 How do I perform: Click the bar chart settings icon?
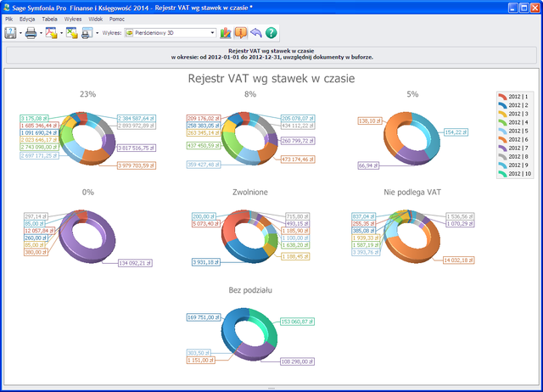pyautogui.click(x=226, y=33)
